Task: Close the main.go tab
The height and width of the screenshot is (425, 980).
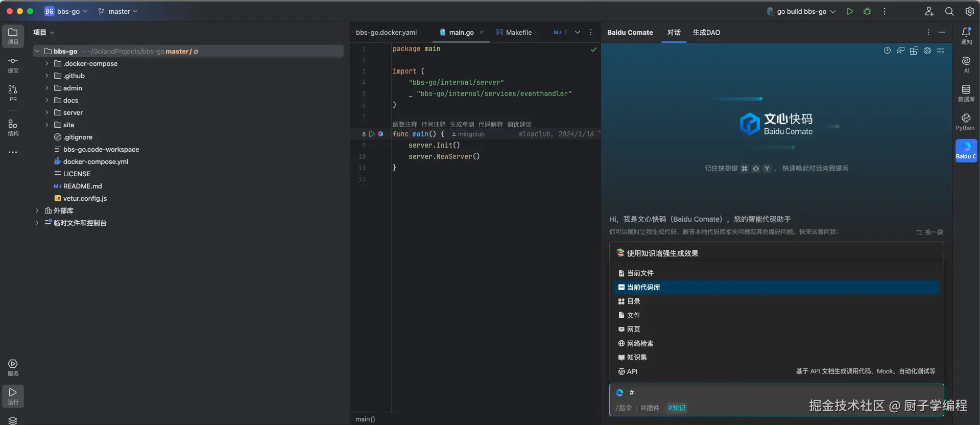Action: point(482,32)
